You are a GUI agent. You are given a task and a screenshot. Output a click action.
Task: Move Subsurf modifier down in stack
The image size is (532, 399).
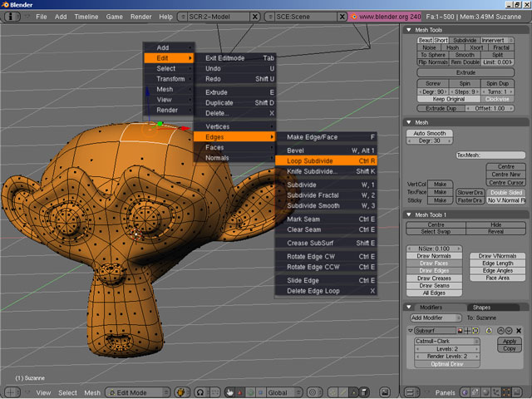(x=509, y=331)
